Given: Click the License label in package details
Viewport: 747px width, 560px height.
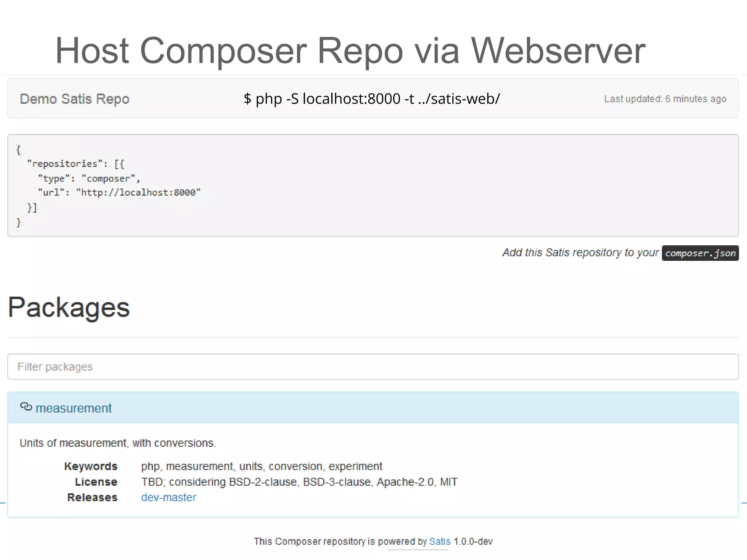Looking at the screenshot, I should point(96,482).
